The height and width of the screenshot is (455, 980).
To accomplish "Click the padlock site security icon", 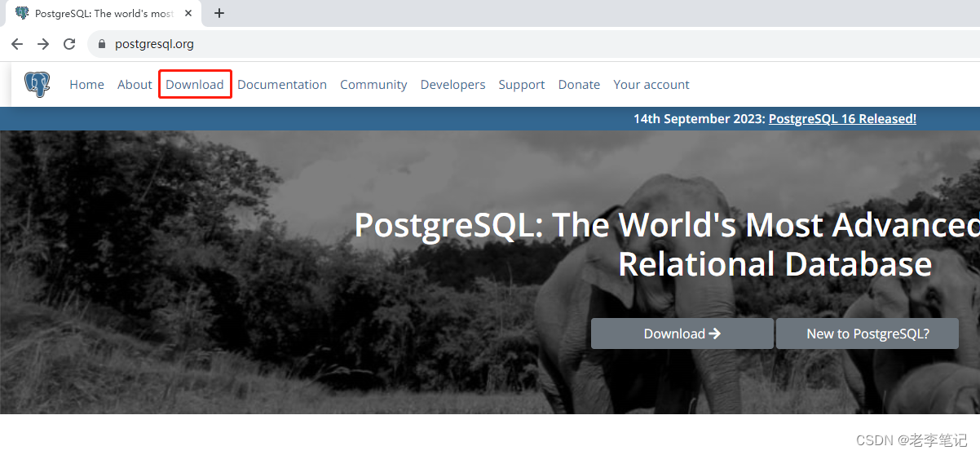I will [102, 44].
